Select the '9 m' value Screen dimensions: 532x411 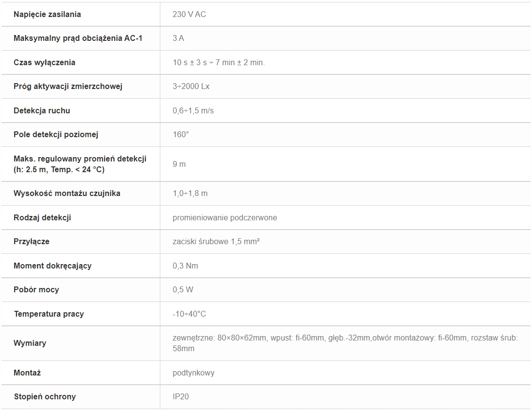179,164
